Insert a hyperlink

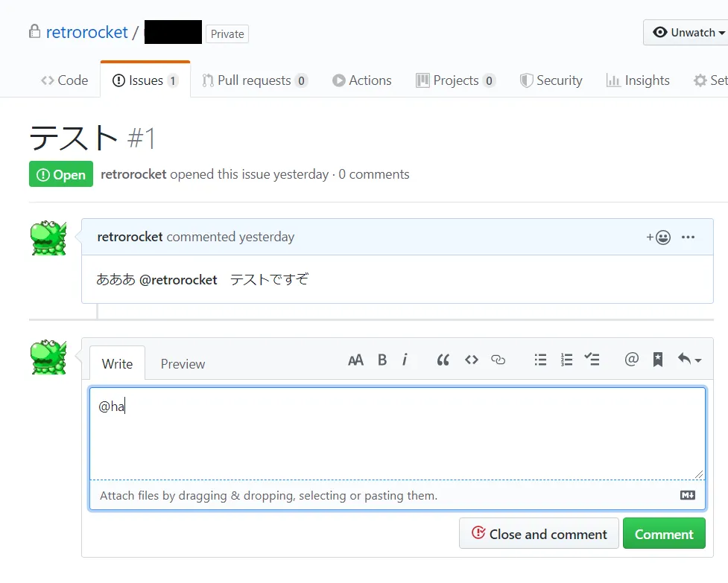pos(498,360)
